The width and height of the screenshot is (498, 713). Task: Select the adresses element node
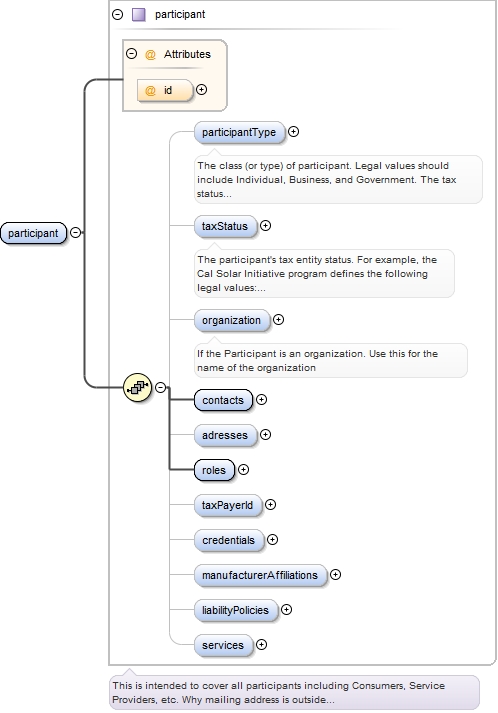[x=225, y=435]
